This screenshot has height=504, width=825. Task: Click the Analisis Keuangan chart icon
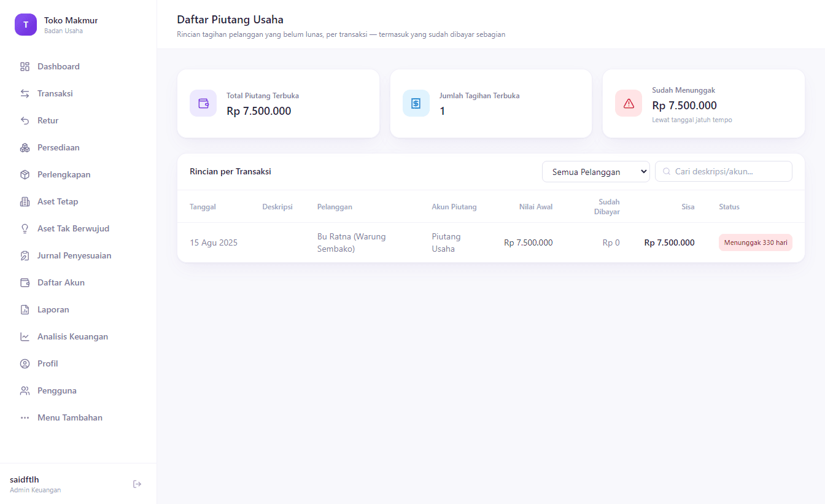(x=25, y=336)
